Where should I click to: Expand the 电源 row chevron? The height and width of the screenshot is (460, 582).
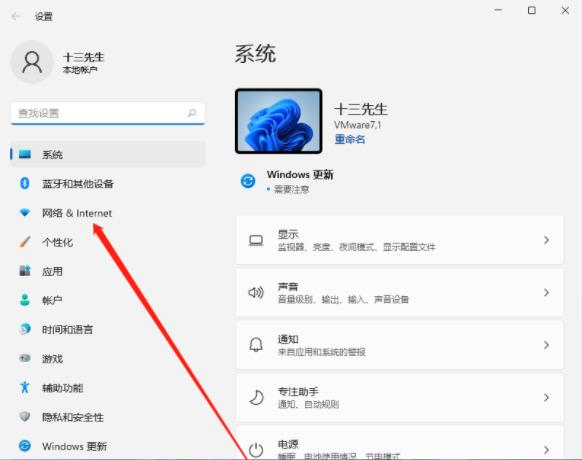pyautogui.click(x=546, y=450)
